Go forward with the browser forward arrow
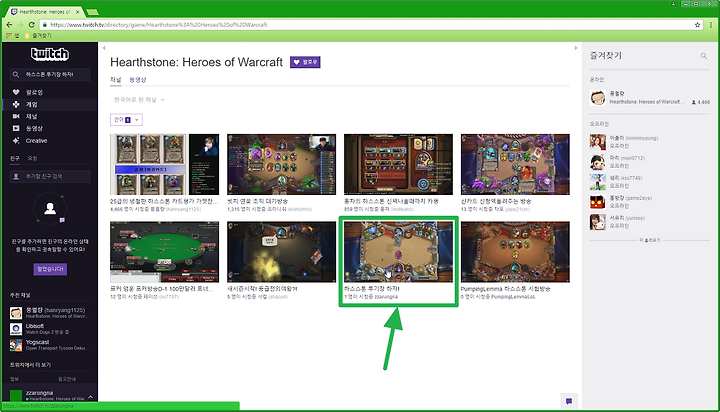This screenshot has width=720, height=412. [x=20, y=25]
